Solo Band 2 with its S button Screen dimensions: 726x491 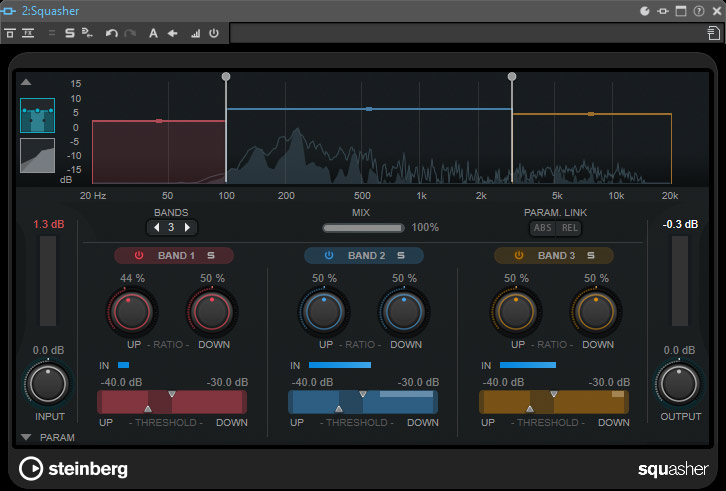click(400, 255)
